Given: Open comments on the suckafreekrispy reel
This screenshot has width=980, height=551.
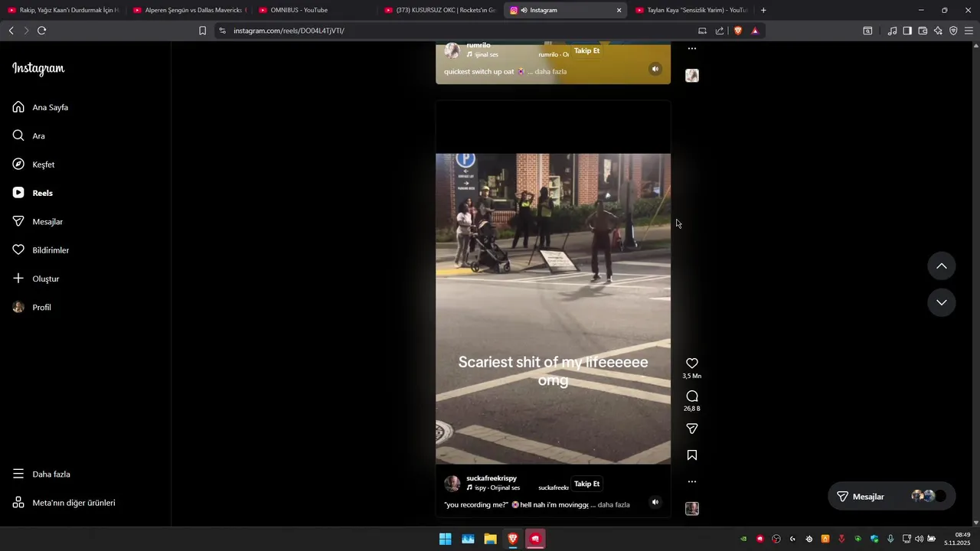Looking at the screenshot, I should click(692, 396).
